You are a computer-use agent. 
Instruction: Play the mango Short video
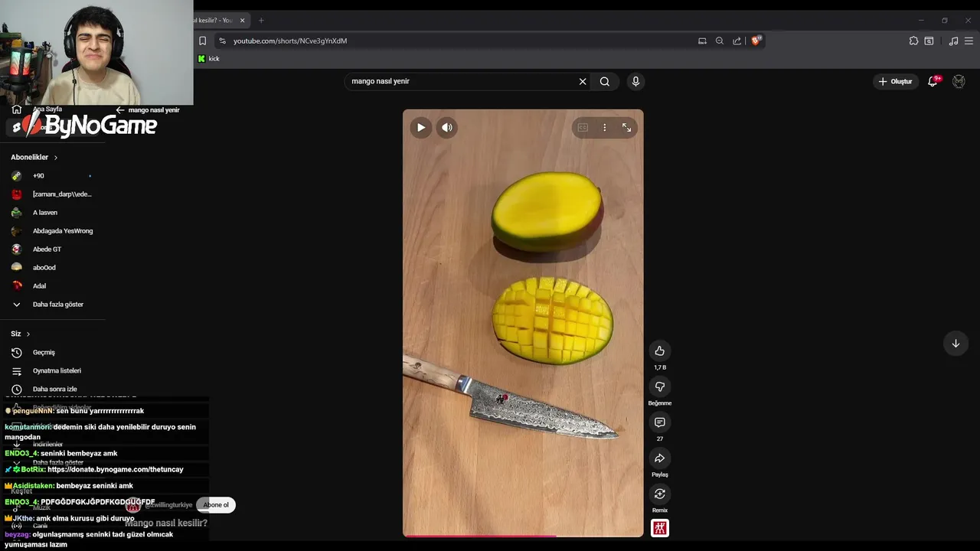point(420,128)
